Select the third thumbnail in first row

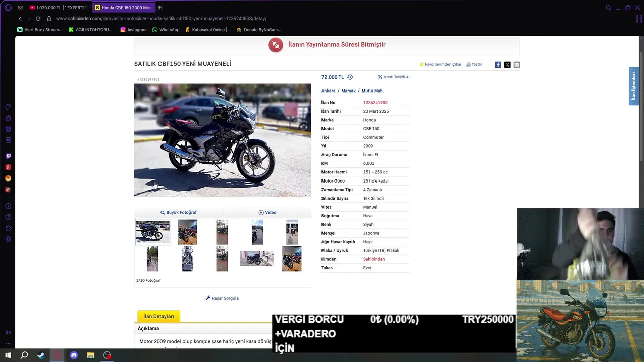click(x=222, y=232)
